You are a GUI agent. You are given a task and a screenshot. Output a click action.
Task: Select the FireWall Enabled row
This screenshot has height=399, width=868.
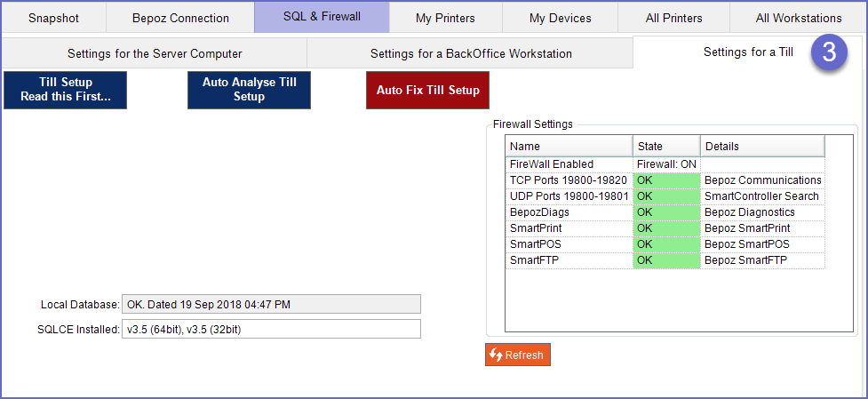(569, 164)
